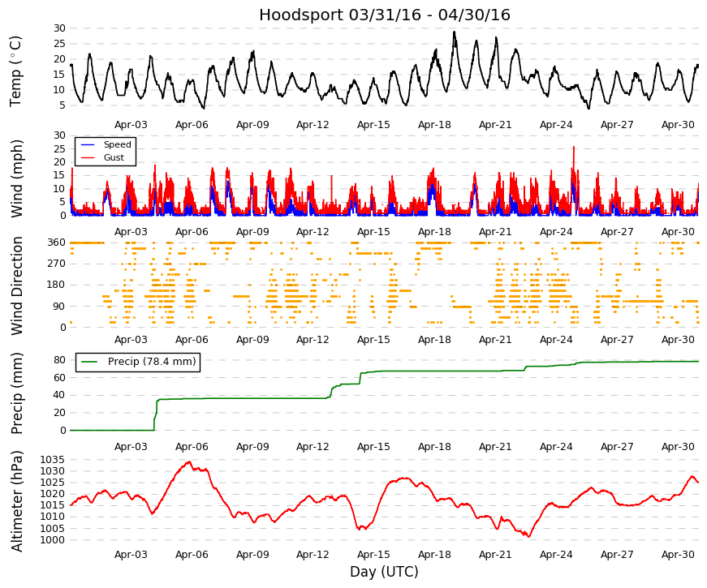707x588 pixels.
Task: Click the 'Temp (°C)' axis label
Action: coord(15,71)
